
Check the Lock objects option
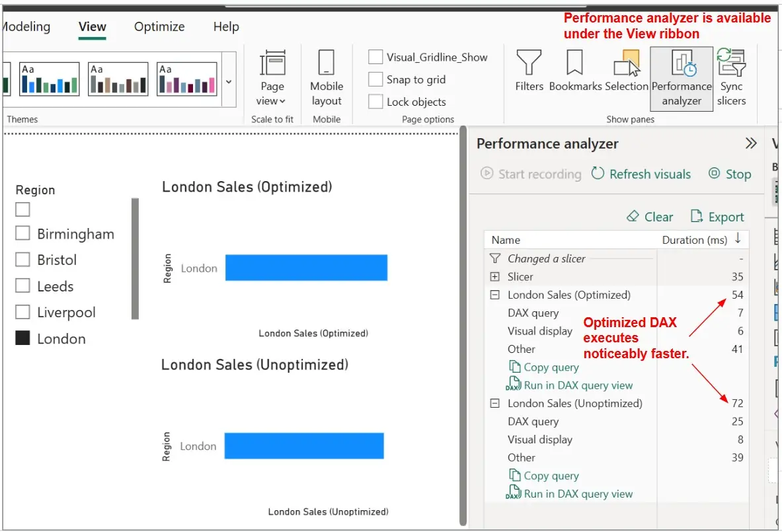point(376,102)
